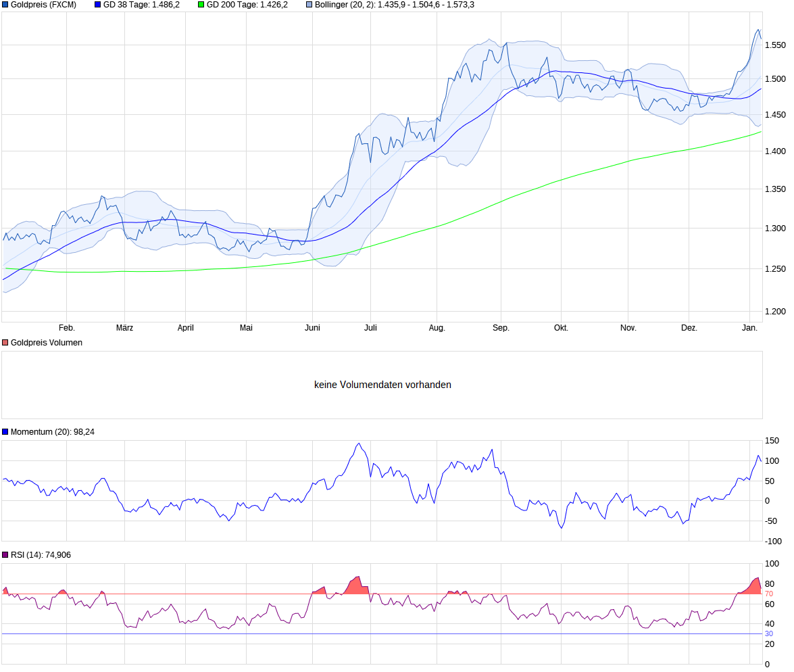Screen dimensions: 794x672
Task: Click the 'Mai' month axis label
Action: coord(246,328)
